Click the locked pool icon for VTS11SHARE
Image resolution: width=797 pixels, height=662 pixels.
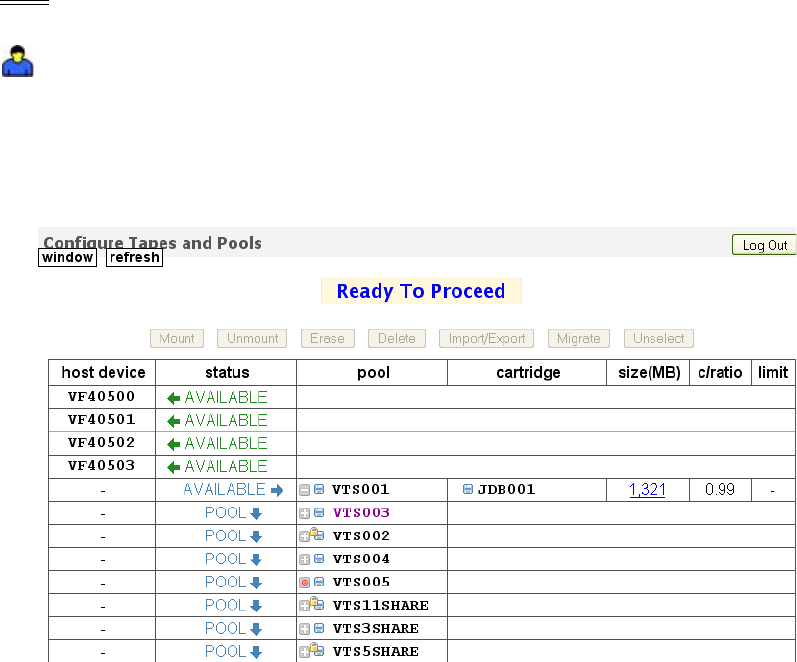[317, 605]
